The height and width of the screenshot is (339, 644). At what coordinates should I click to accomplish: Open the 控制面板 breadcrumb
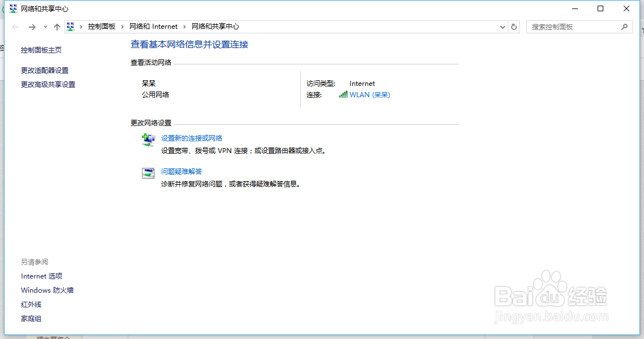click(101, 27)
